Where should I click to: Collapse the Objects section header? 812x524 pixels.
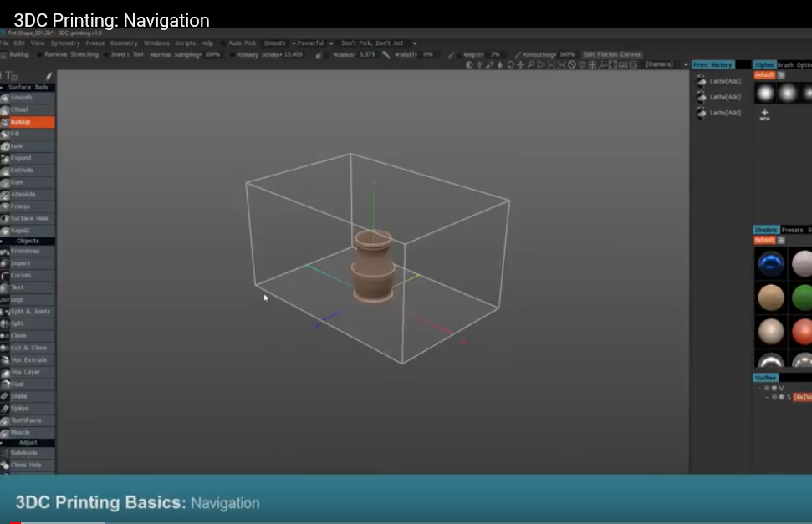28,241
